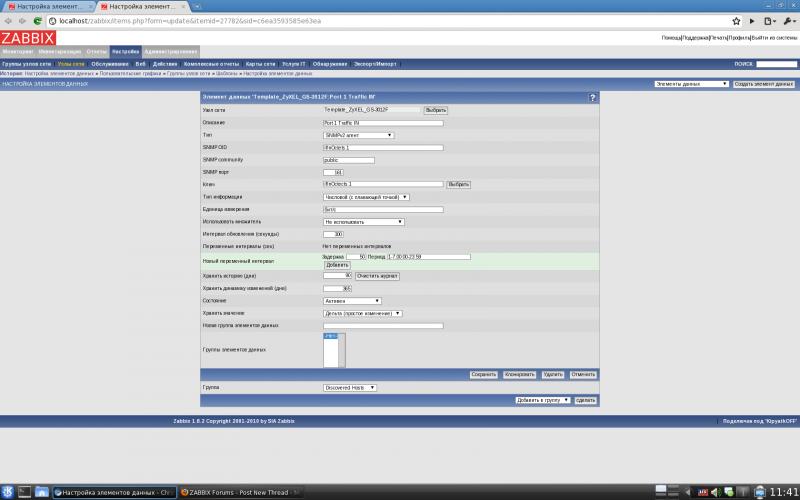This screenshot has height=500, width=800.
Task: Open the browser wrench settings menu
Action: point(787,20)
